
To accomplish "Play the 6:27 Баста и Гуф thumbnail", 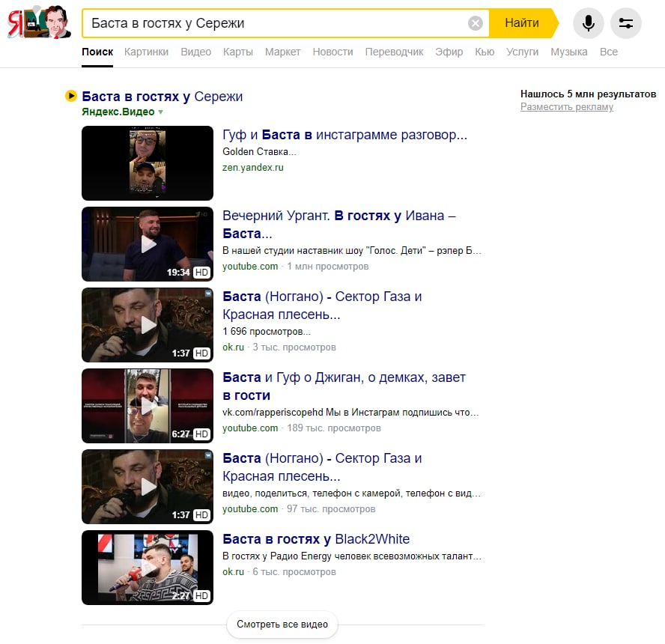I will point(148,406).
